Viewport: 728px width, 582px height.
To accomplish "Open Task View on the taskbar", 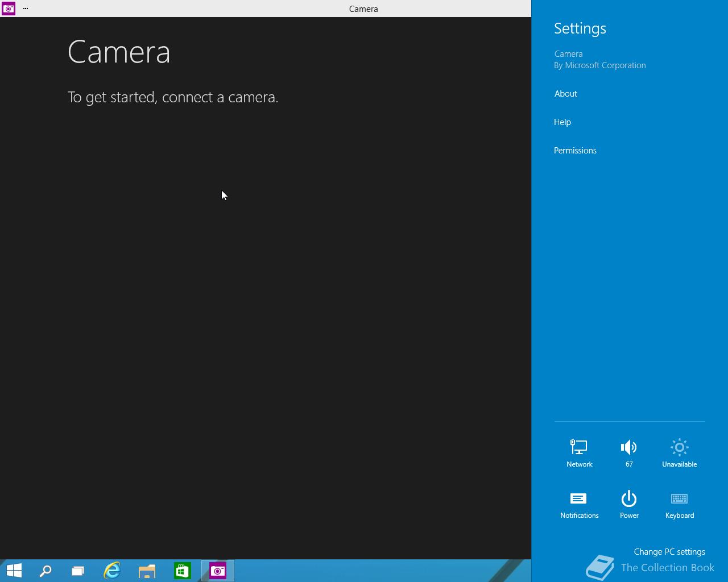I will (78, 571).
